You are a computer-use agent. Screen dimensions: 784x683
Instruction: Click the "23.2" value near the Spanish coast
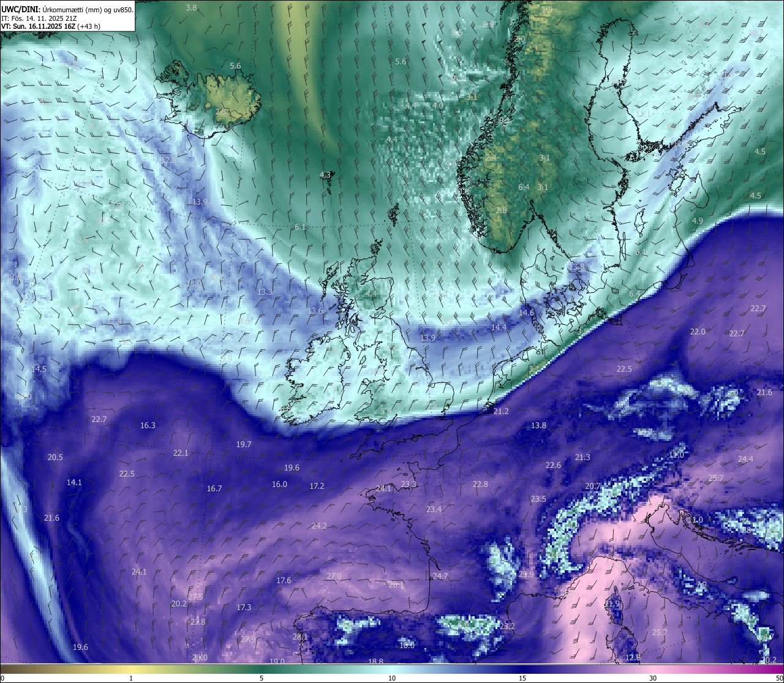click(507, 627)
